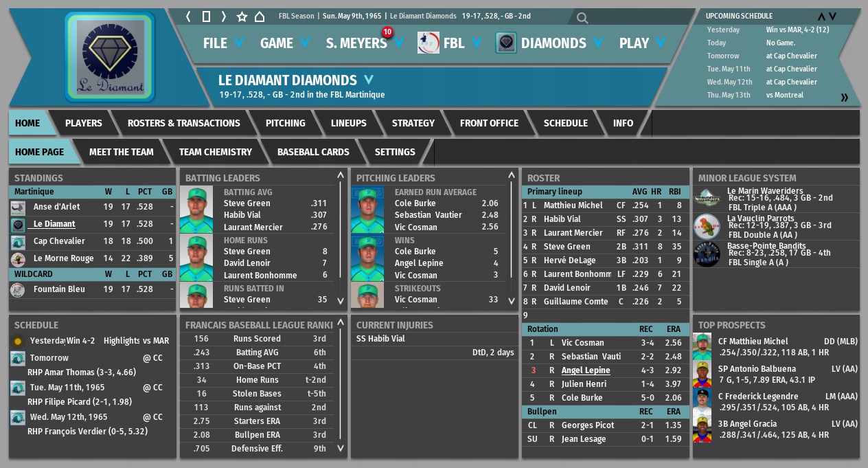Open the BASEBALL CARDS subtab
This screenshot has width=868, height=468.
click(313, 152)
